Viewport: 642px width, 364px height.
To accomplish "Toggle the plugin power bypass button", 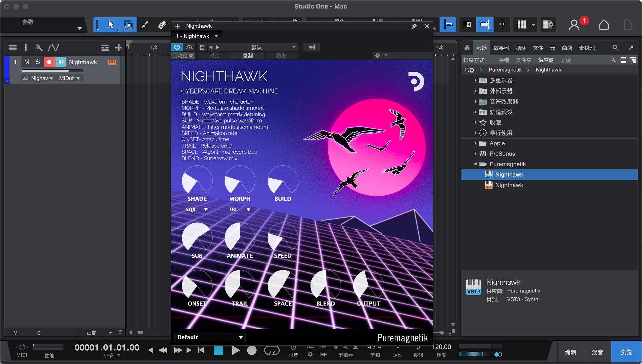I will pos(177,47).
